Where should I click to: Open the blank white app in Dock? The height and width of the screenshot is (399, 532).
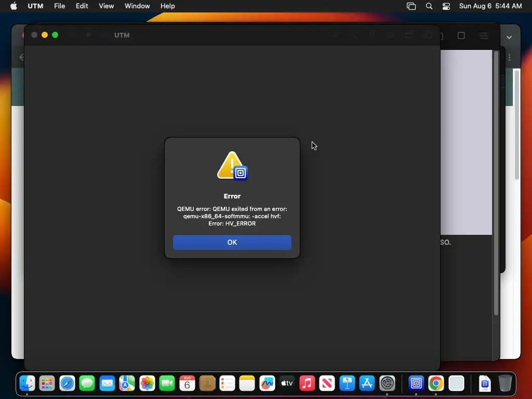(456, 383)
